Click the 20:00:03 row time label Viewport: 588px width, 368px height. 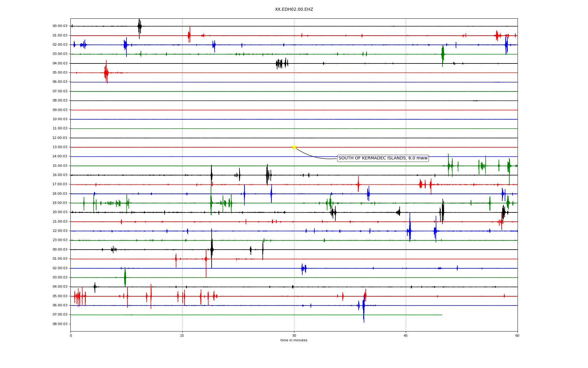tap(60, 212)
